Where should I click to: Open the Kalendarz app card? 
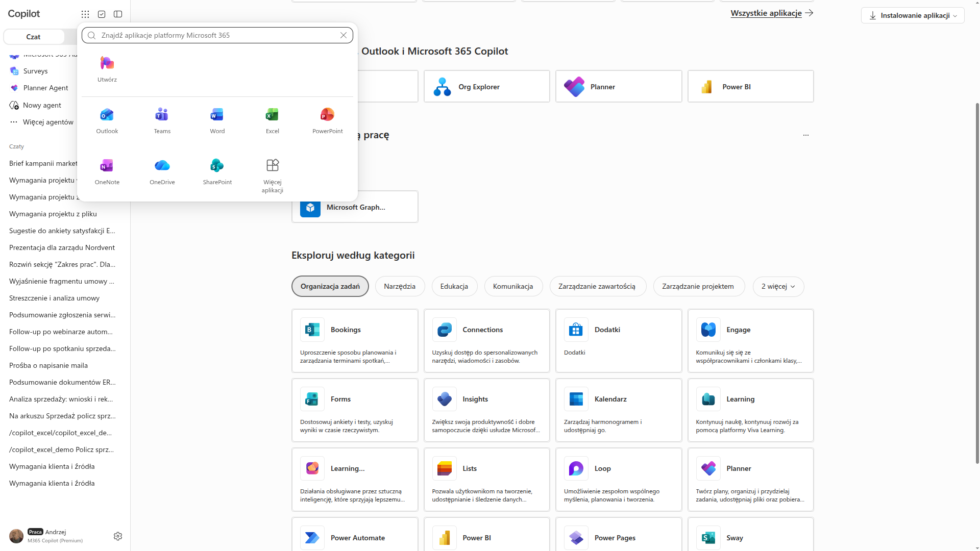[619, 410]
